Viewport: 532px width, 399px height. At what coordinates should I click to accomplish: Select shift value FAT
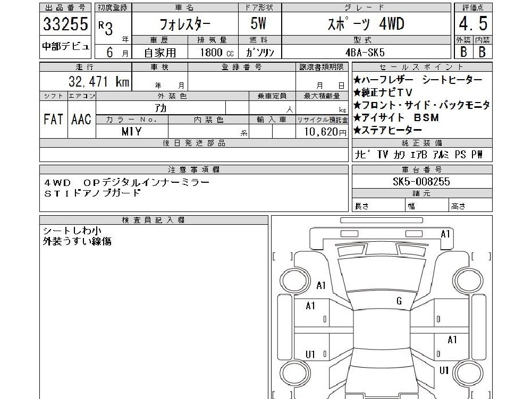pos(53,120)
